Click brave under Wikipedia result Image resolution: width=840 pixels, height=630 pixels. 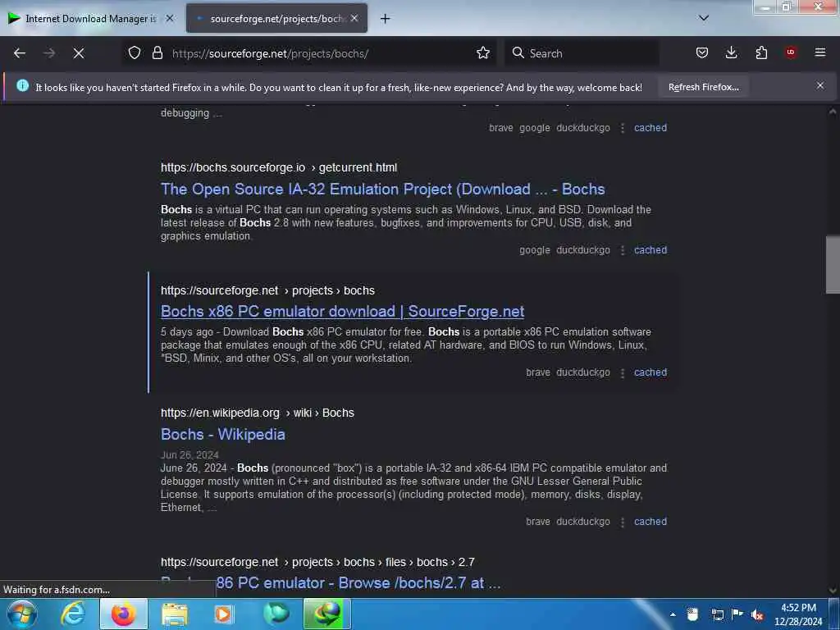pos(538,521)
